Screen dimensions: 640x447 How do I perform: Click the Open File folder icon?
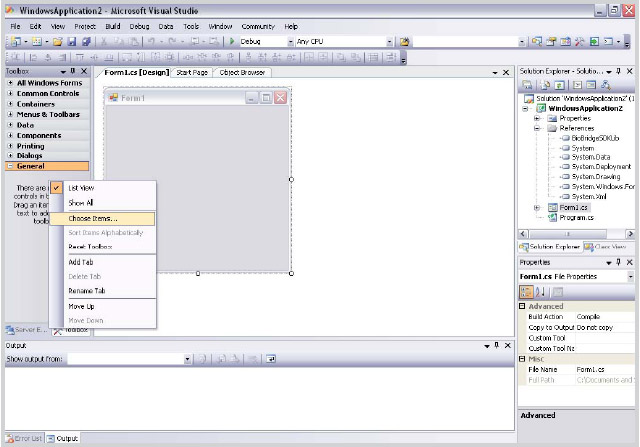58,42
